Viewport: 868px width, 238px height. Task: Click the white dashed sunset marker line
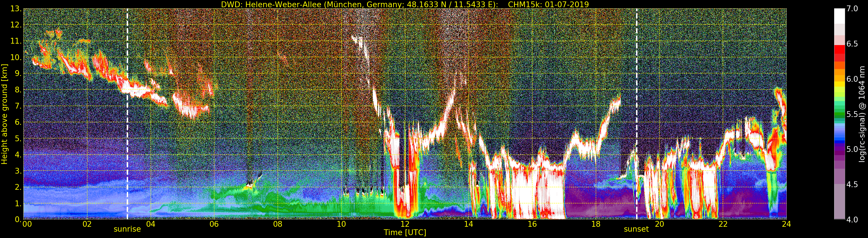pyautogui.click(x=637, y=114)
